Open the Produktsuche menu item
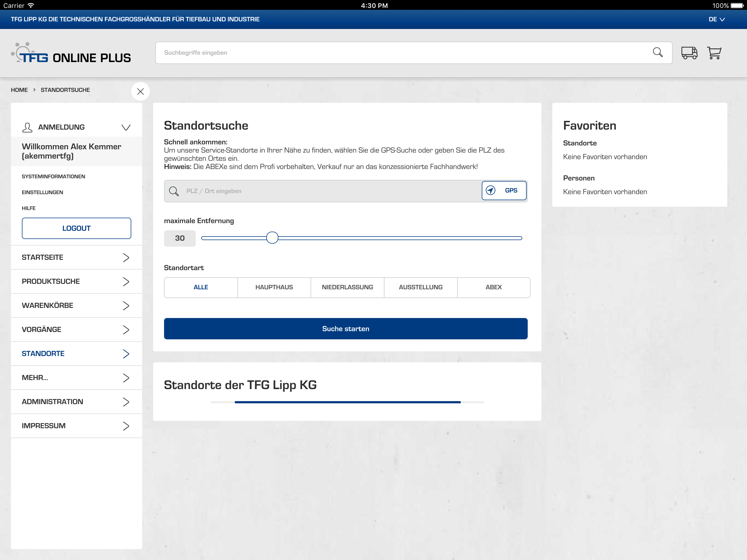Screen dimensions: 747x560 click(76, 281)
